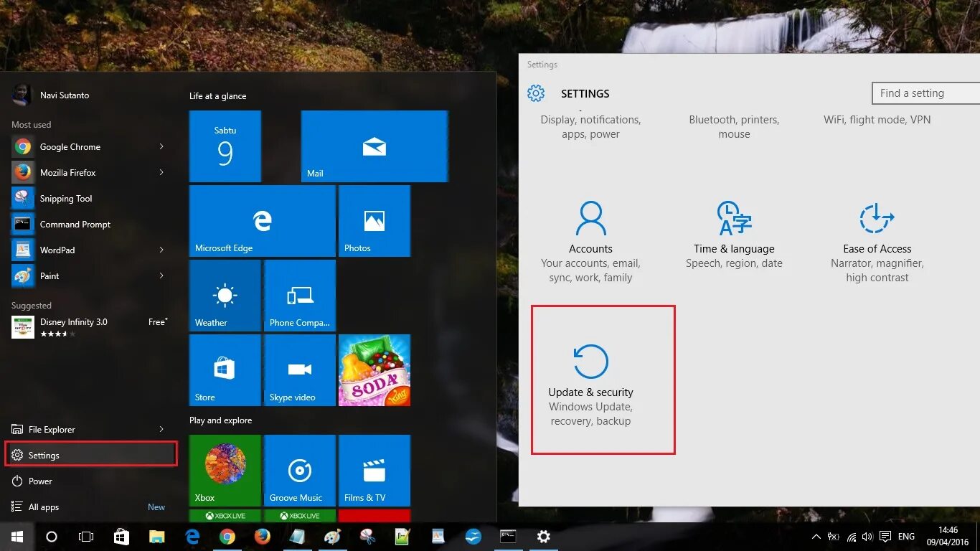Launch the Skype video tile
The width and height of the screenshot is (980, 551).
point(300,370)
